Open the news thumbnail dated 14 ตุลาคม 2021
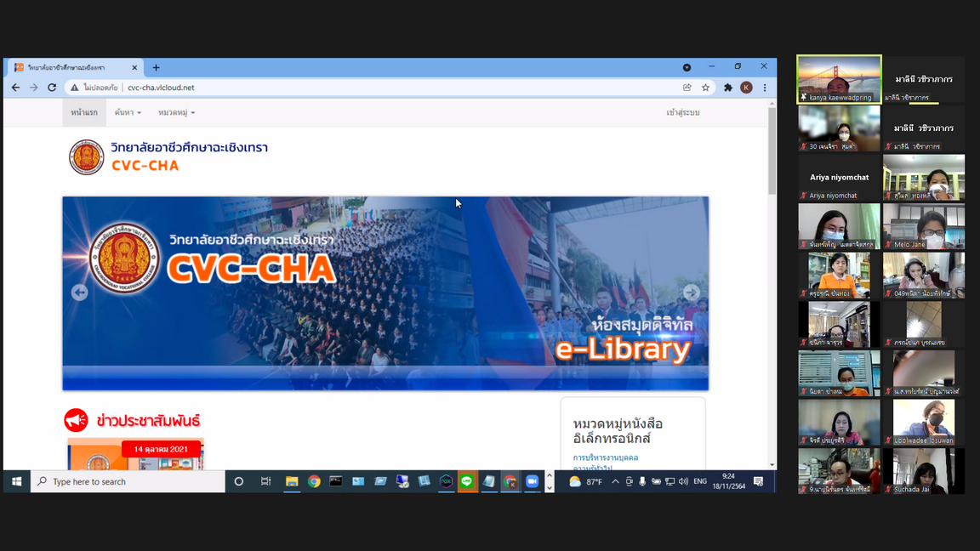 point(135,454)
